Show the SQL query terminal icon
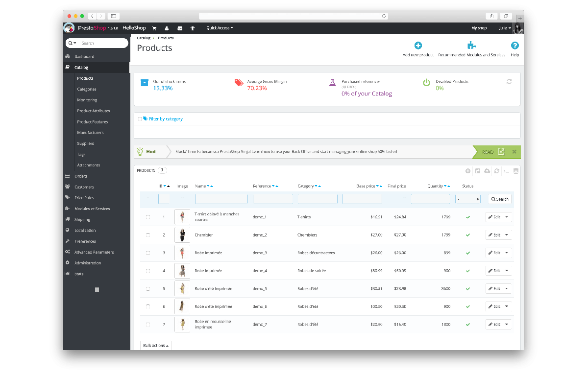This screenshot has height=374, width=588. point(506,171)
